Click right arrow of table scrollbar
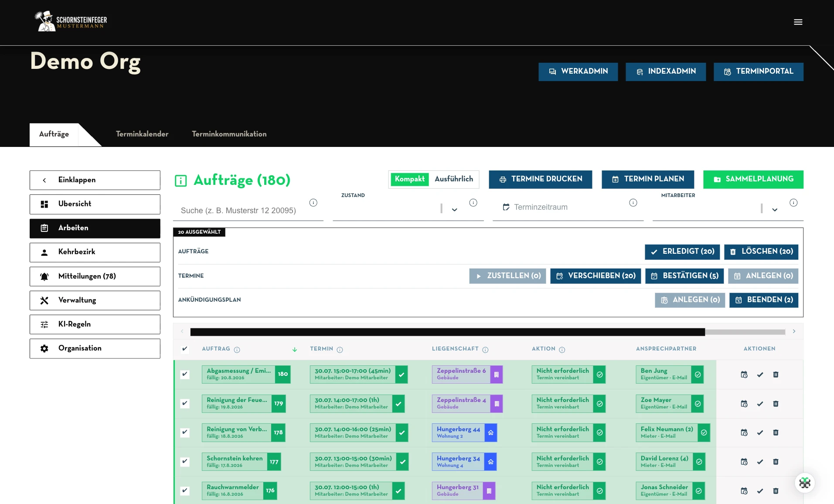 pos(794,331)
